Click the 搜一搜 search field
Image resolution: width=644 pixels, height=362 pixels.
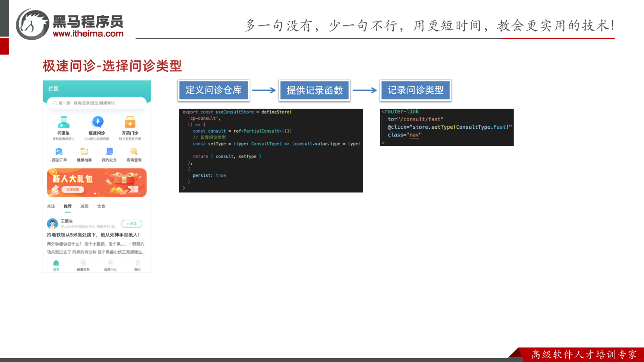pos(97,103)
